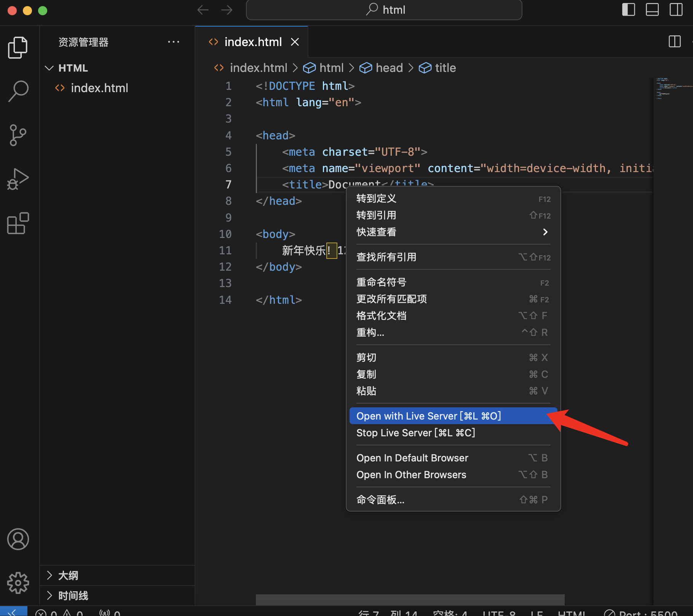Click line number 14 in gutter
This screenshot has height=616, width=693.
(225, 300)
